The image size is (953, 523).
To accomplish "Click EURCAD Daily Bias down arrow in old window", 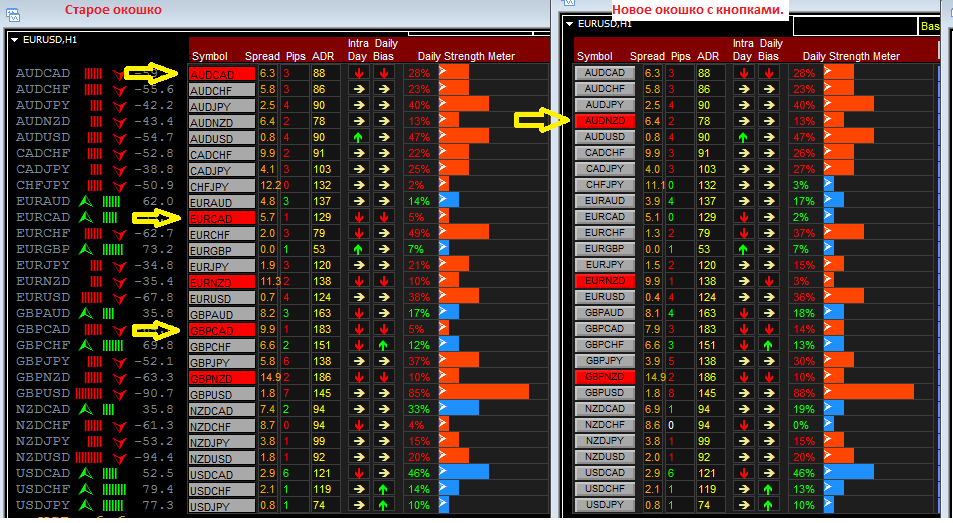I will (x=384, y=217).
